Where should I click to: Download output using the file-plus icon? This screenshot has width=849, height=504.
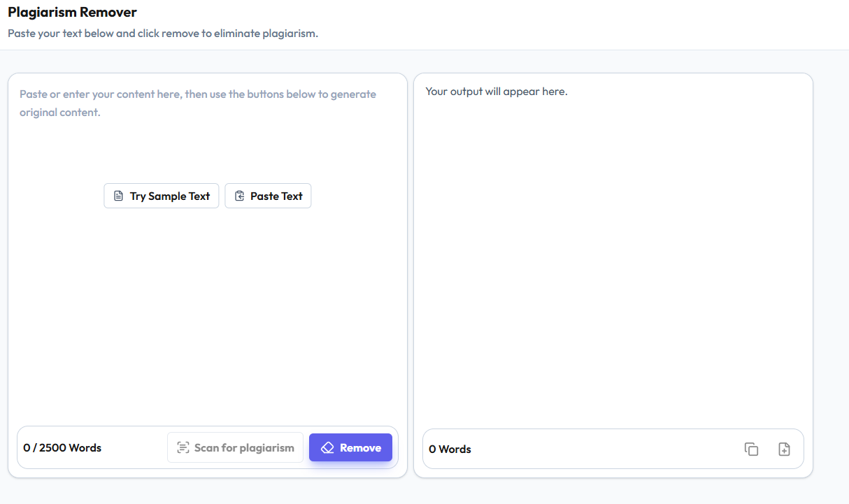click(x=784, y=449)
